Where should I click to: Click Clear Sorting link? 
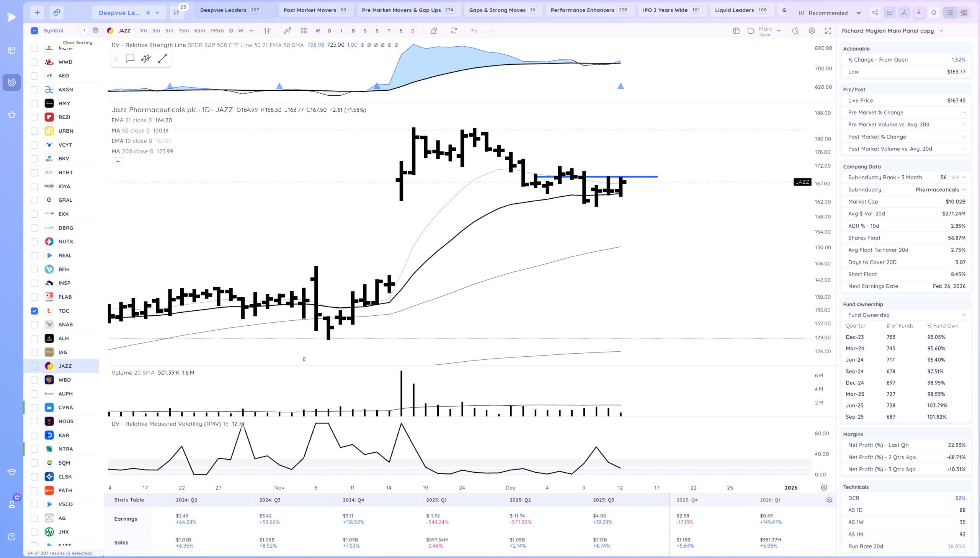click(77, 42)
